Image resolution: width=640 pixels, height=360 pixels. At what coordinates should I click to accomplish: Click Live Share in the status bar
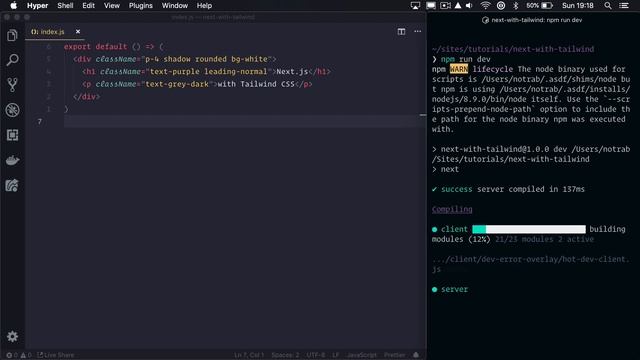[56, 355]
